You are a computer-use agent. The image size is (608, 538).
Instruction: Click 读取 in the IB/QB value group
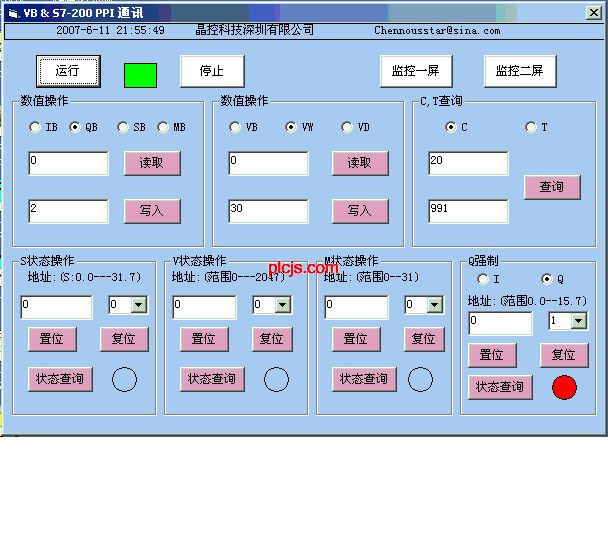pos(152,163)
